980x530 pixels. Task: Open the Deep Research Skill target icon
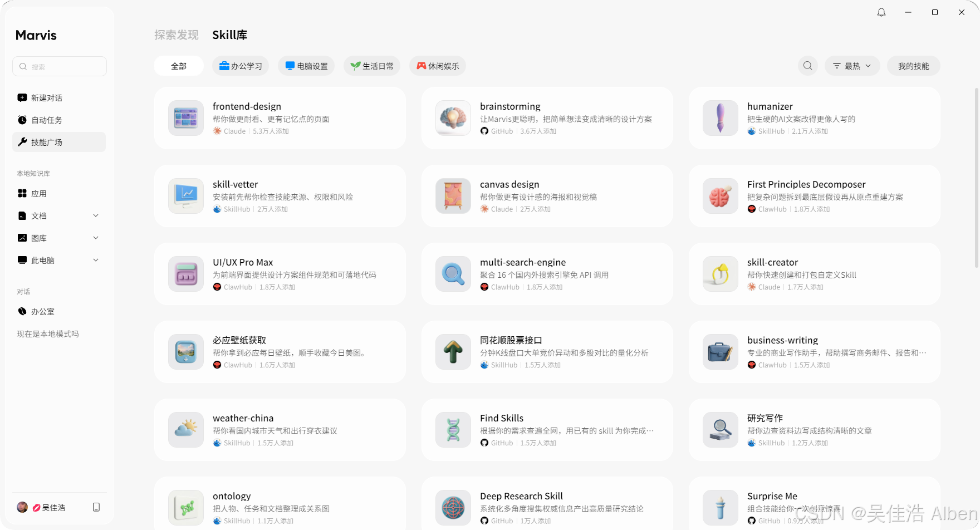coord(453,508)
